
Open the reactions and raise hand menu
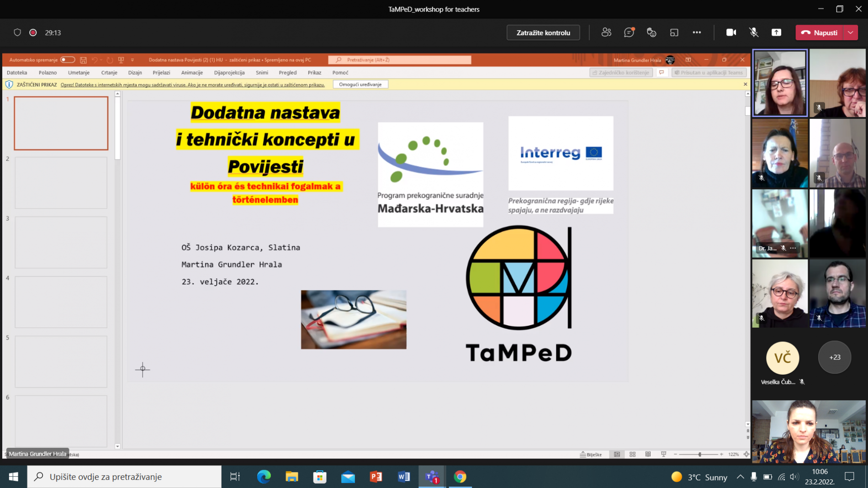click(651, 32)
